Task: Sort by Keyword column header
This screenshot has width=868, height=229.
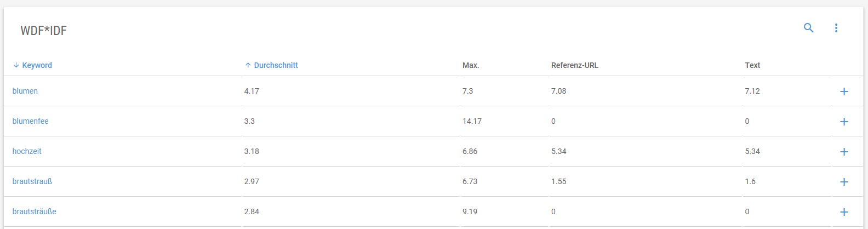Action: [x=32, y=65]
